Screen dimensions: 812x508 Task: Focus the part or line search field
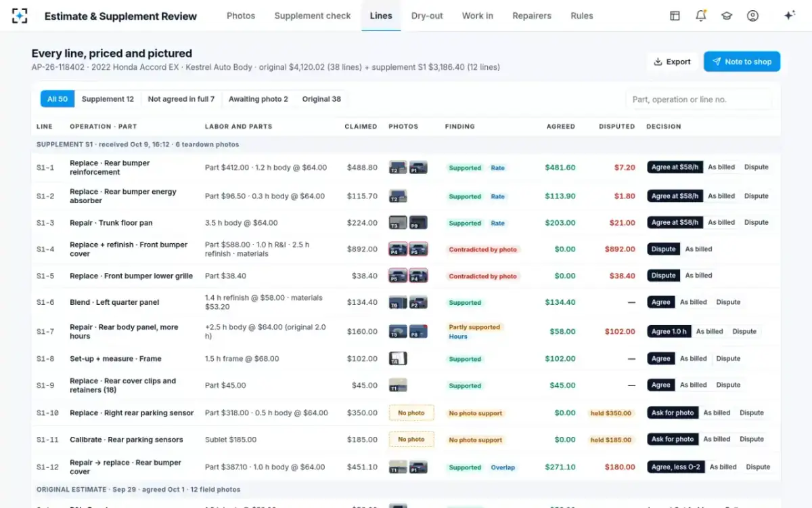pyautogui.click(x=698, y=100)
